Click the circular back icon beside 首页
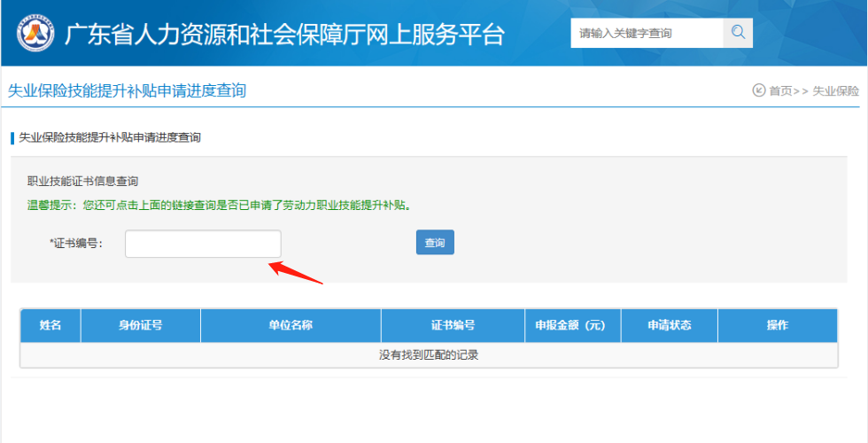Screen dimensions: 868x443 pyautogui.click(x=759, y=90)
